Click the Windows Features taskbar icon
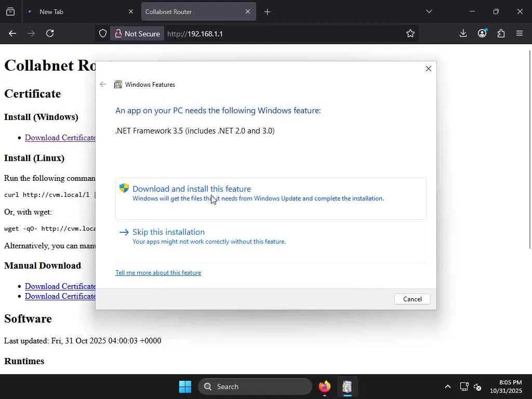This screenshot has height=399, width=532. point(347,387)
